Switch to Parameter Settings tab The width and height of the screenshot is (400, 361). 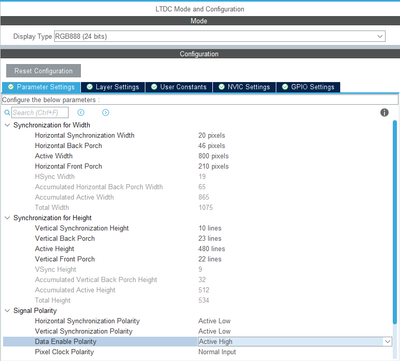[x=41, y=87]
